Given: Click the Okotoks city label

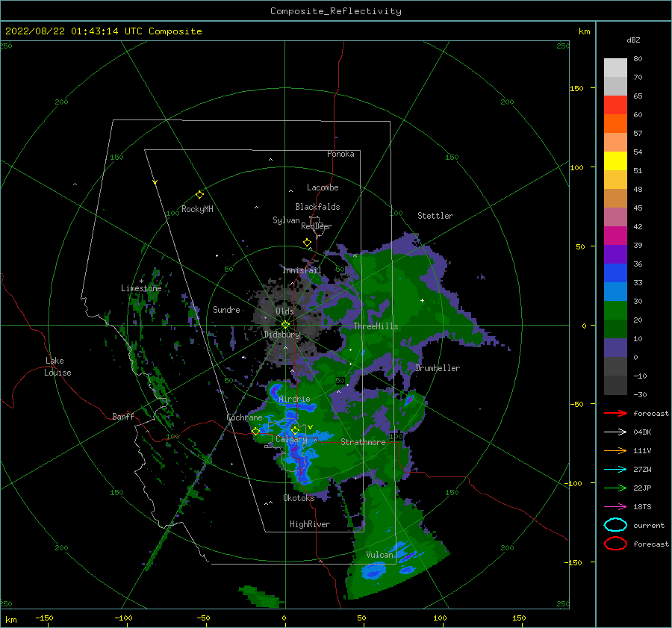Looking at the screenshot, I should coord(299,498).
